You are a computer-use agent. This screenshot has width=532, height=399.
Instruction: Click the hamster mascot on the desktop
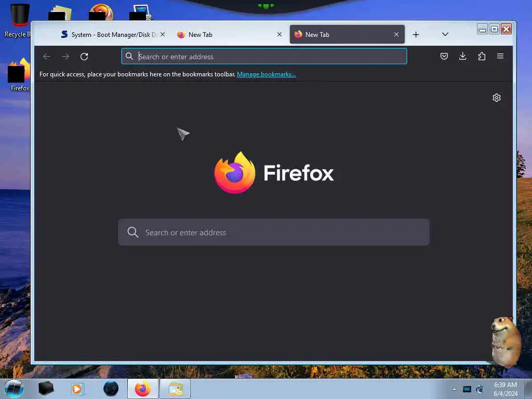click(506, 341)
